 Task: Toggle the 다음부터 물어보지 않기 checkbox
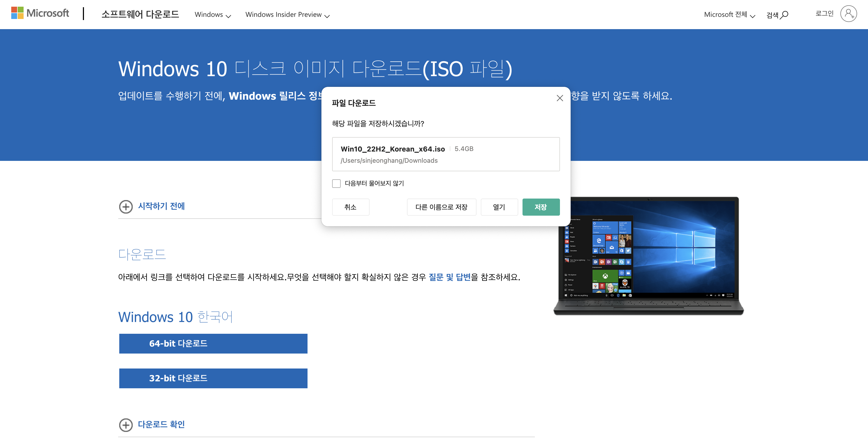[336, 183]
